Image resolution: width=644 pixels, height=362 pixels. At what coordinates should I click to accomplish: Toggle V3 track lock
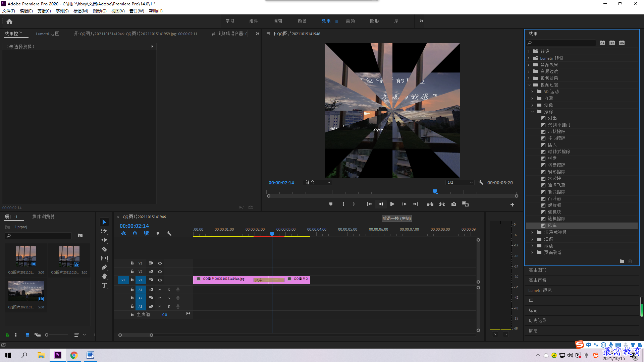point(132,263)
